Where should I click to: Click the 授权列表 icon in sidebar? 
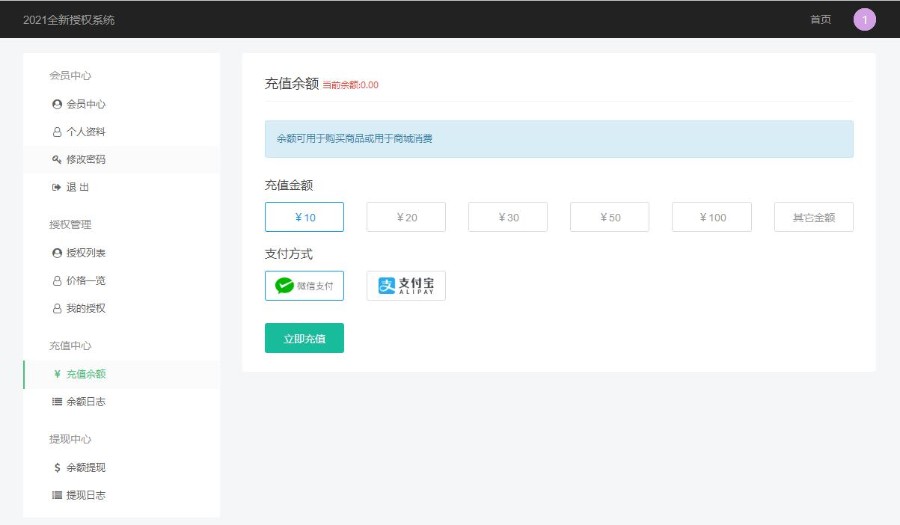[57, 253]
